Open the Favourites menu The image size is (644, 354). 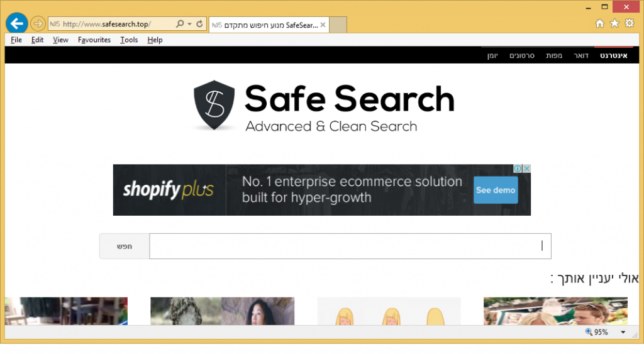click(94, 40)
